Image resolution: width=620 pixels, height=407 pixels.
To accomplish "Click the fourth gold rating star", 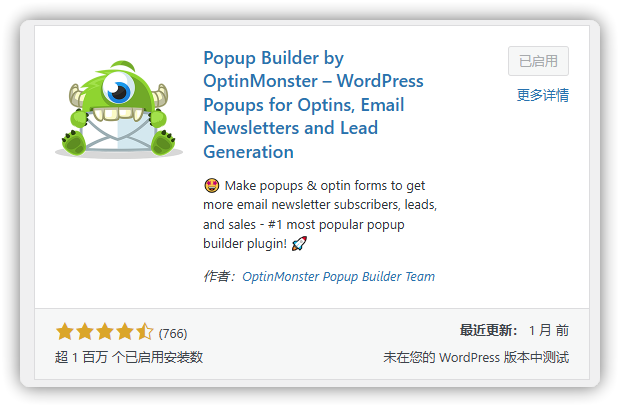I will pos(125,331).
